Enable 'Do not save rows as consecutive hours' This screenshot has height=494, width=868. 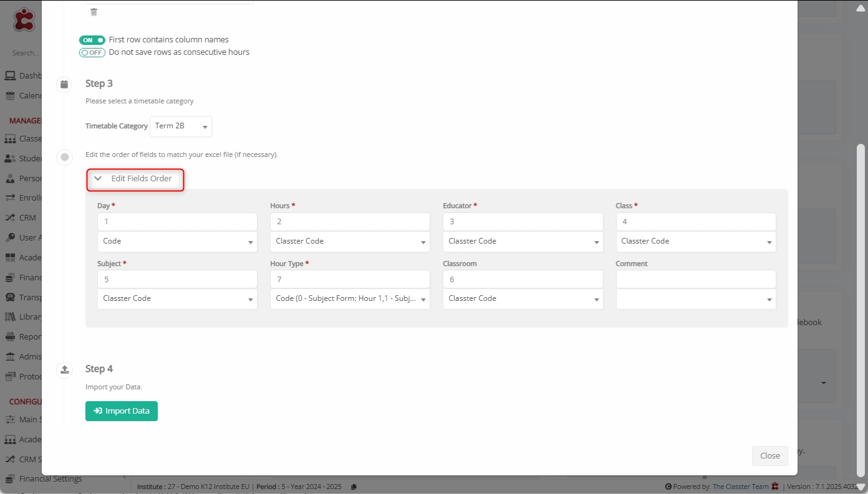(92, 52)
